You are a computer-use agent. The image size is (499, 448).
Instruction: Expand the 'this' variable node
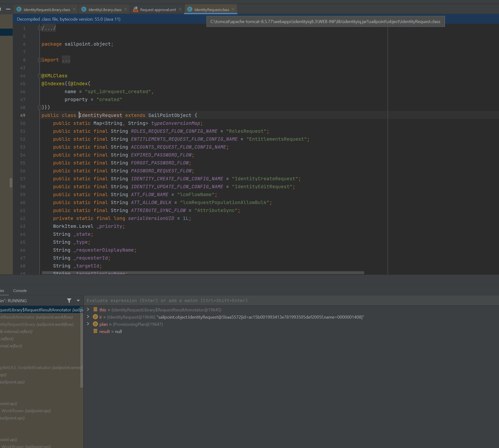point(88,310)
